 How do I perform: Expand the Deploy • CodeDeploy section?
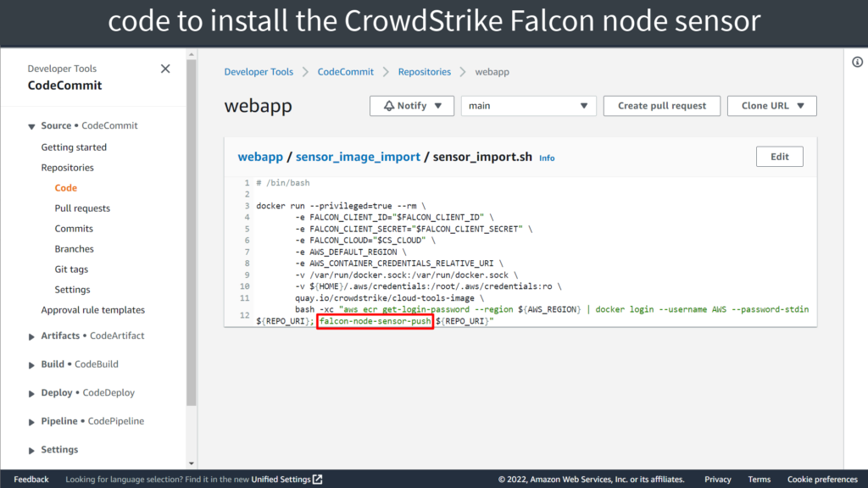(31, 393)
